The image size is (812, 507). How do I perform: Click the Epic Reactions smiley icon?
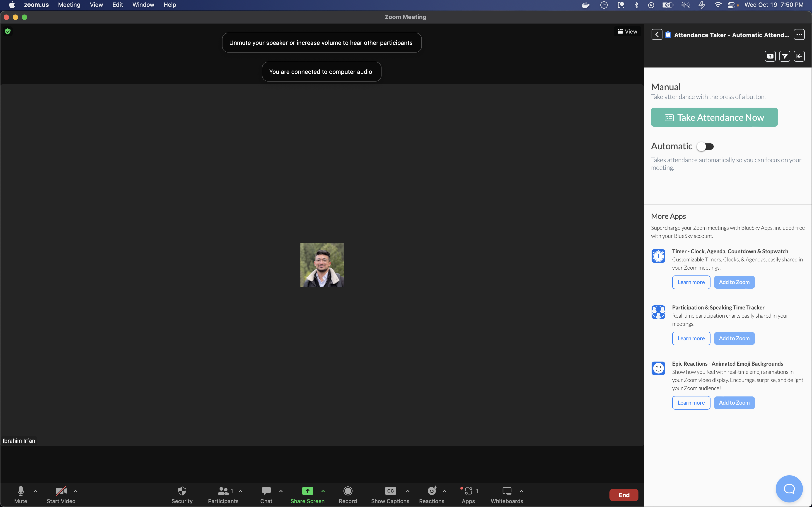click(x=658, y=369)
